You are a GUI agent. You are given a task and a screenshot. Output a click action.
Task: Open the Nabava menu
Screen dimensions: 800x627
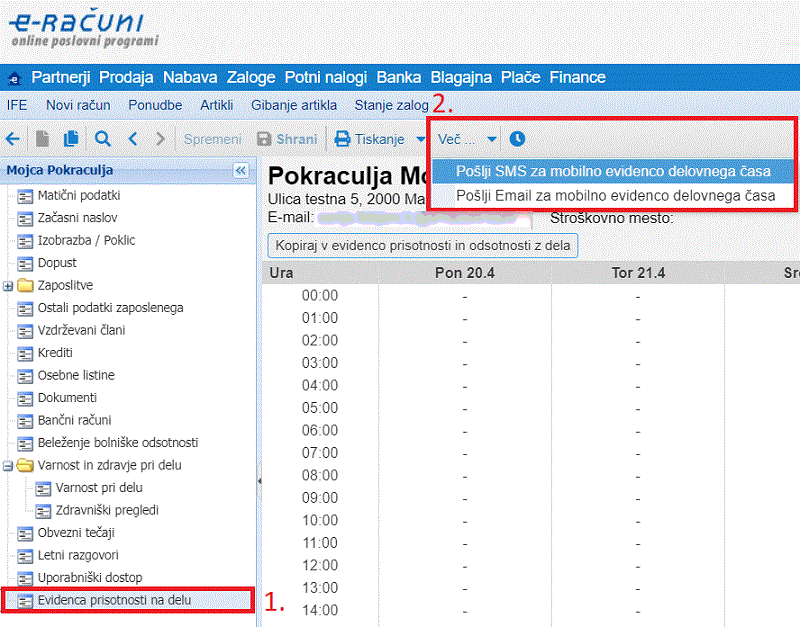tap(190, 78)
